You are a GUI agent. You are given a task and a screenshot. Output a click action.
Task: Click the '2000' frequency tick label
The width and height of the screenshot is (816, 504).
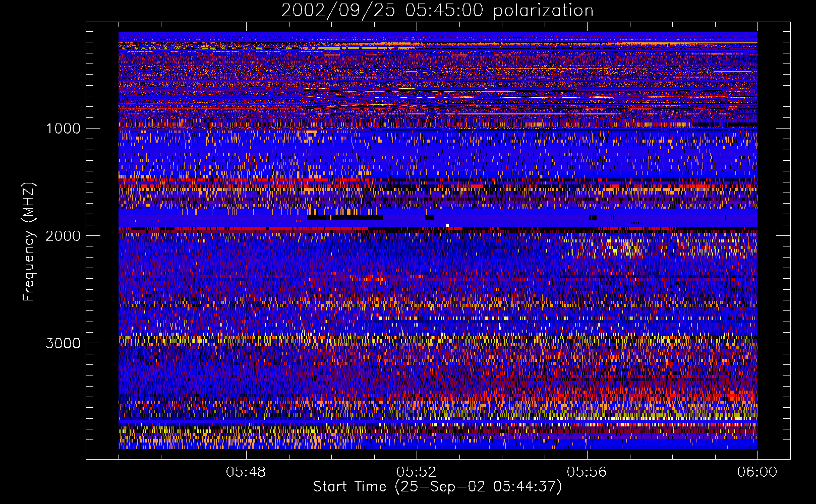(x=63, y=236)
